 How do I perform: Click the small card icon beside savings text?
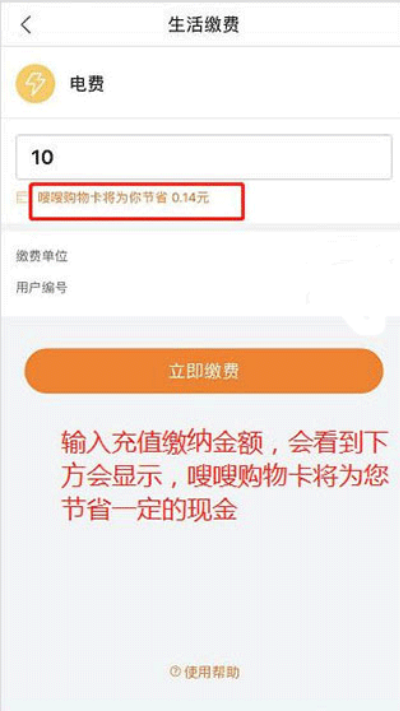point(22,198)
